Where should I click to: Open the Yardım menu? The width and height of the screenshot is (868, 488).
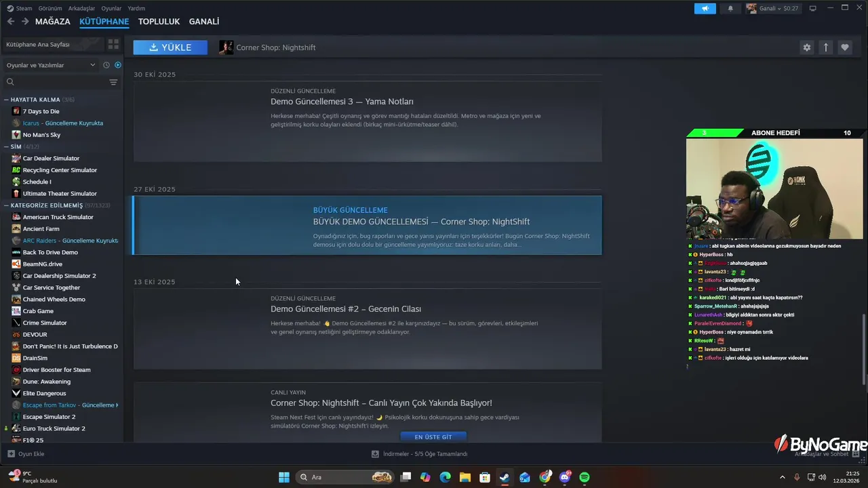(136, 8)
